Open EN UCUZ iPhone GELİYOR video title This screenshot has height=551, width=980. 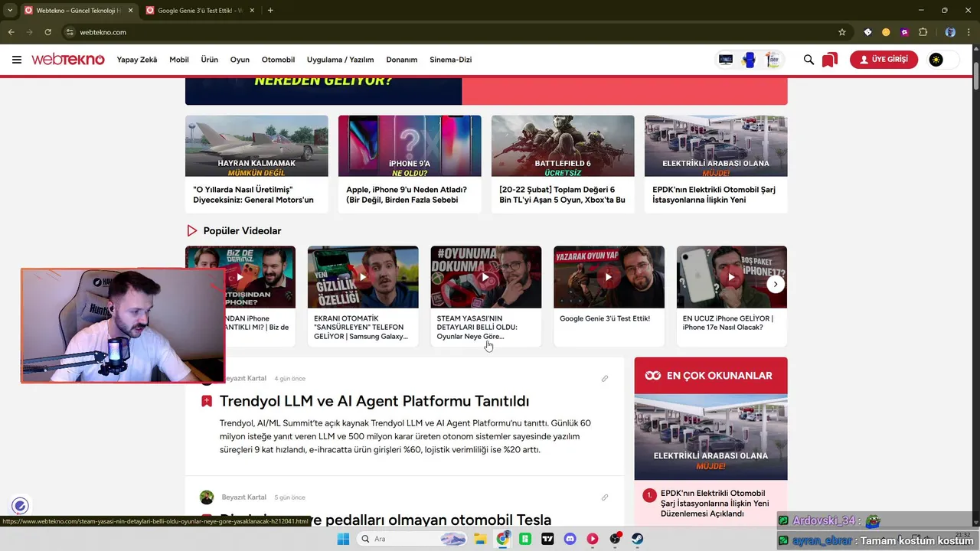(x=728, y=323)
